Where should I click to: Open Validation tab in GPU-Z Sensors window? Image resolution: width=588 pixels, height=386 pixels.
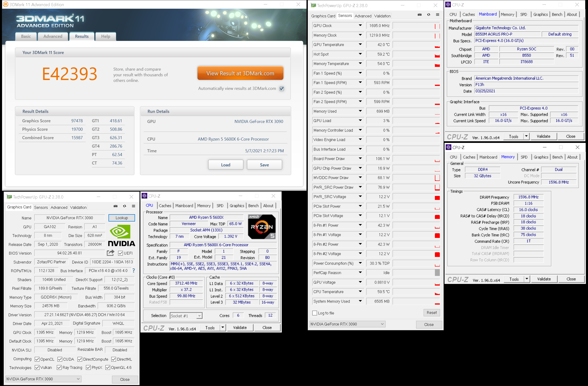(382, 16)
